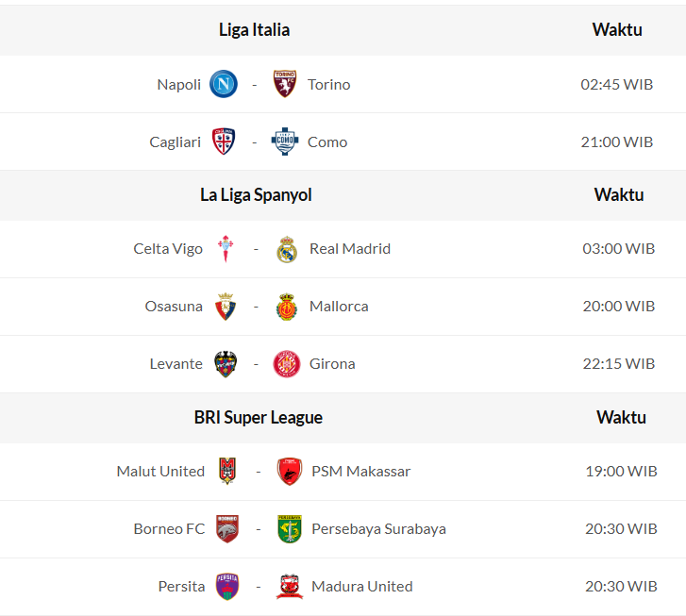Click the Celta Vigo crest
This screenshot has width=686, height=616.
[226, 249]
